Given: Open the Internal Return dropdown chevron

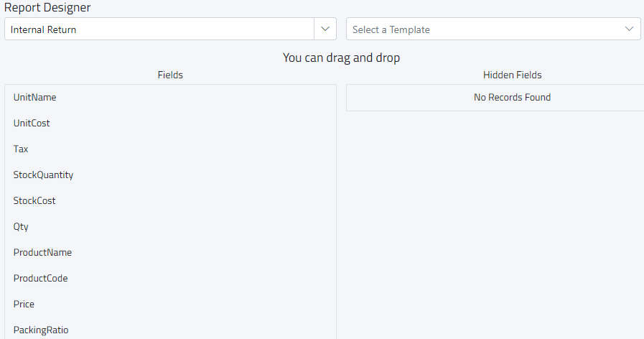Looking at the screenshot, I should pyautogui.click(x=326, y=29).
